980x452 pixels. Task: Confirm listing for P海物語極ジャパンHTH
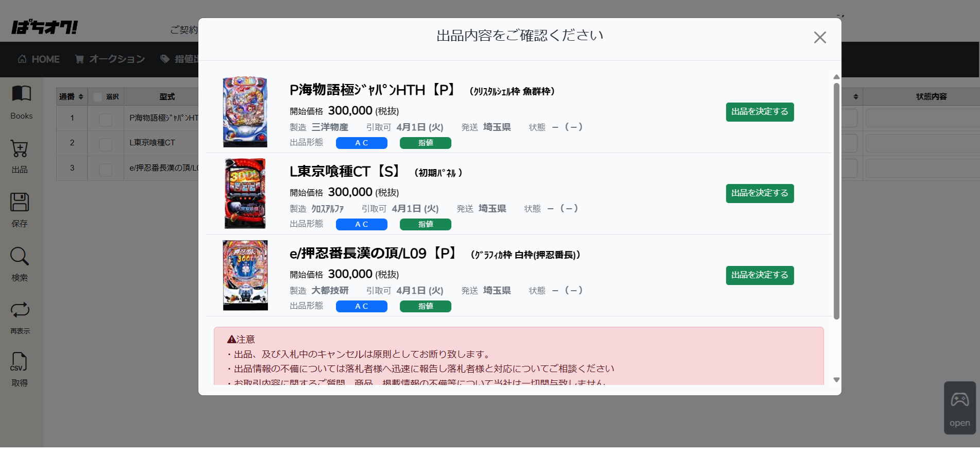(x=759, y=112)
